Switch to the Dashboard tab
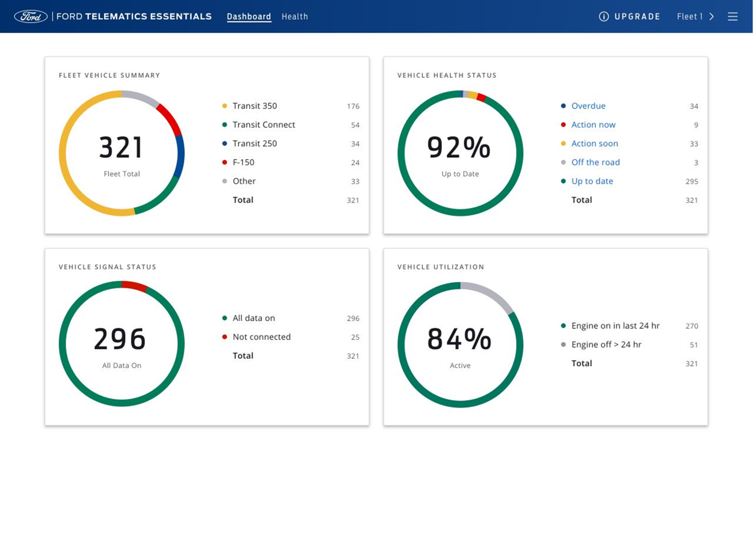The image size is (756, 549). click(x=249, y=17)
